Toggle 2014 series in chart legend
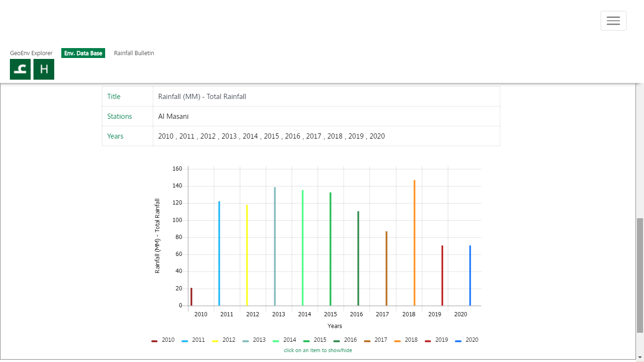Image resolution: width=644 pixels, height=362 pixels. pos(285,340)
